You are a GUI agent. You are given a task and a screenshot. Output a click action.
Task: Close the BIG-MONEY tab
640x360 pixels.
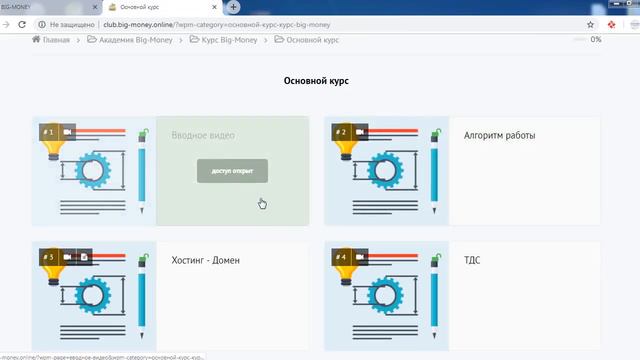pos(95,7)
